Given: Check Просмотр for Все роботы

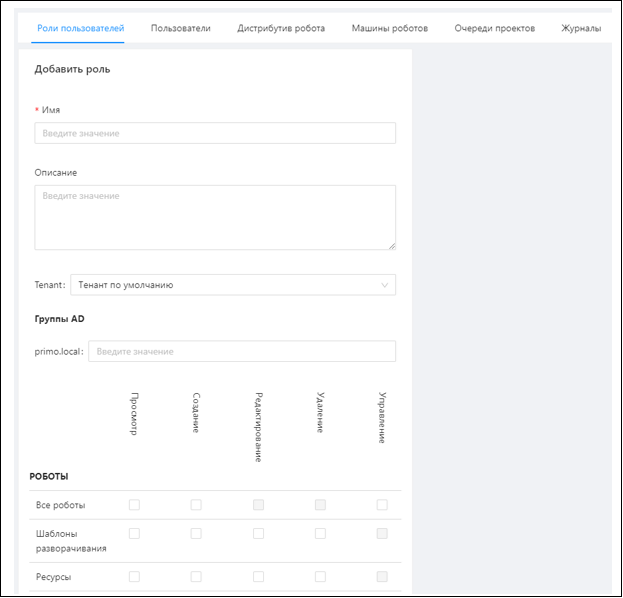Looking at the screenshot, I should coord(134,505).
